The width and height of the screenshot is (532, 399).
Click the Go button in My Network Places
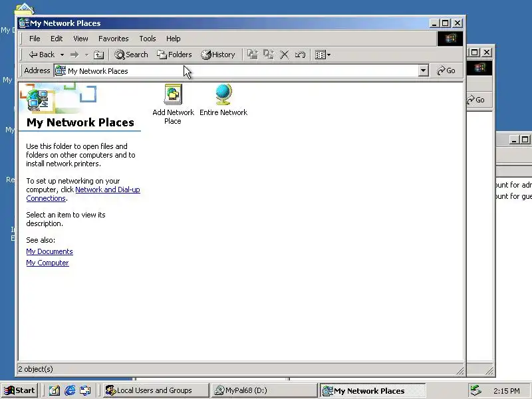(x=446, y=70)
